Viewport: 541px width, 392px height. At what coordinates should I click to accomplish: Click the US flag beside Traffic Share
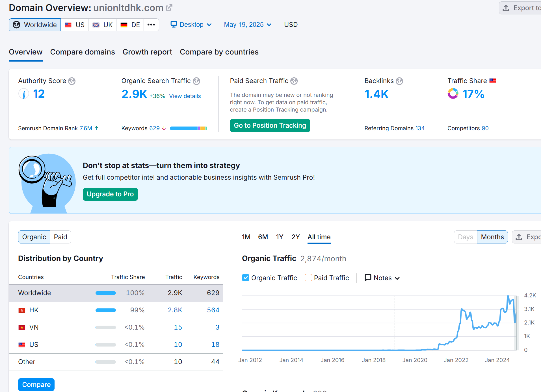pos(493,81)
